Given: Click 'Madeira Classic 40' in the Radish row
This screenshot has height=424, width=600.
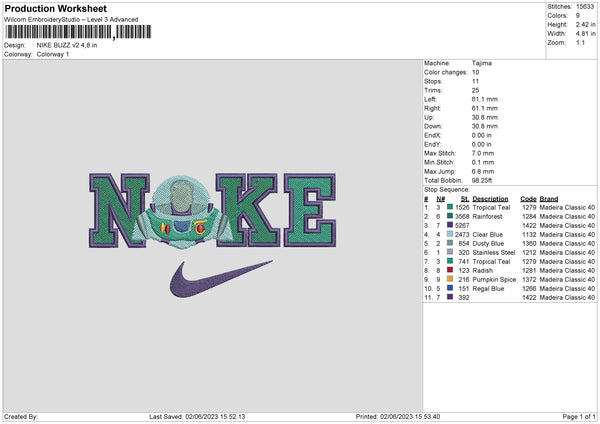Looking at the screenshot, I should click(x=567, y=271).
